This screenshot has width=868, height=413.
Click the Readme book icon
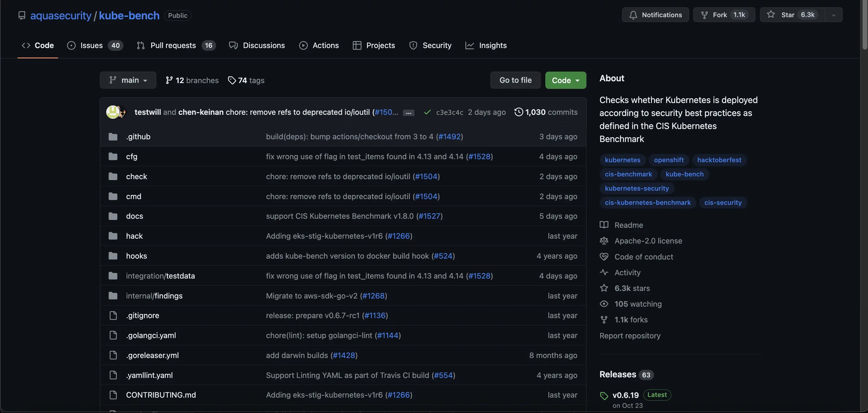click(x=604, y=225)
